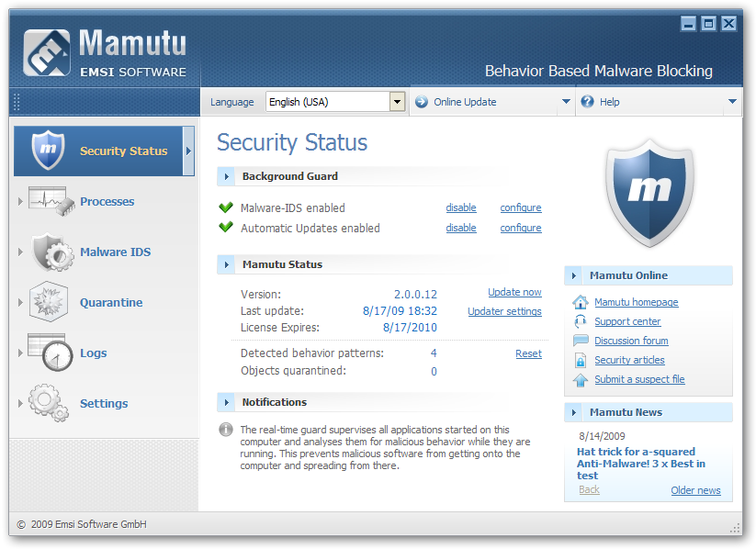Click the house icon beside Mamutu homepage
Image resolution: width=756 pixels, height=549 pixels.
click(x=581, y=302)
